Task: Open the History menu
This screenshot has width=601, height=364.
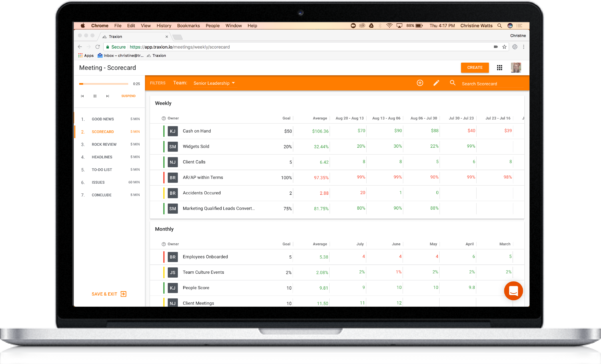Action: pos(164,26)
